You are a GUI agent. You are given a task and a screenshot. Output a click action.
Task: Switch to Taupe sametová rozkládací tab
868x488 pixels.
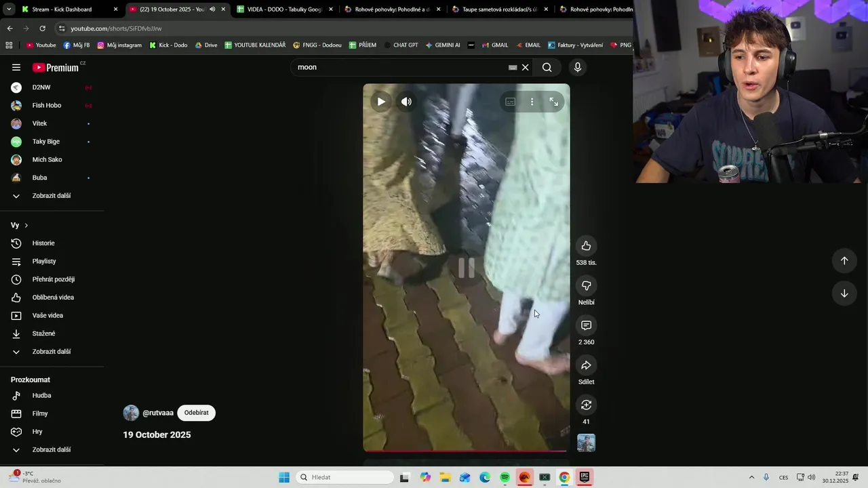tap(500, 9)
